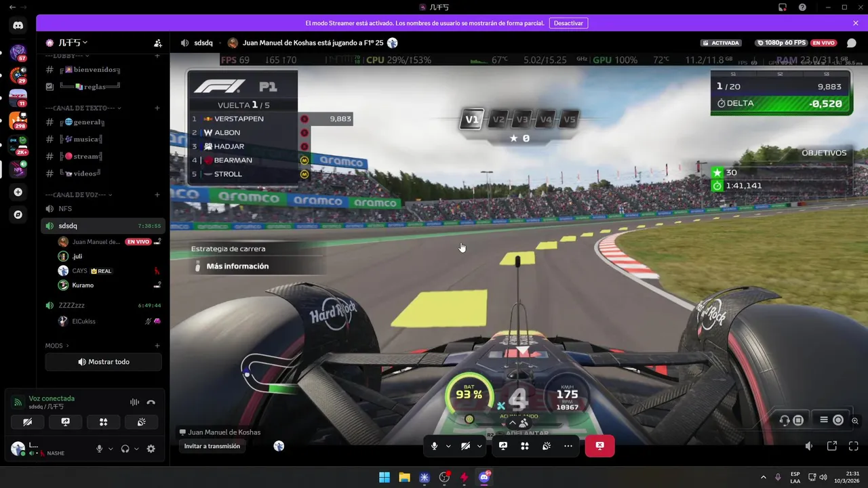
Task: Create channel in CANAL DE TEXTO
Action: click(157, 108)
